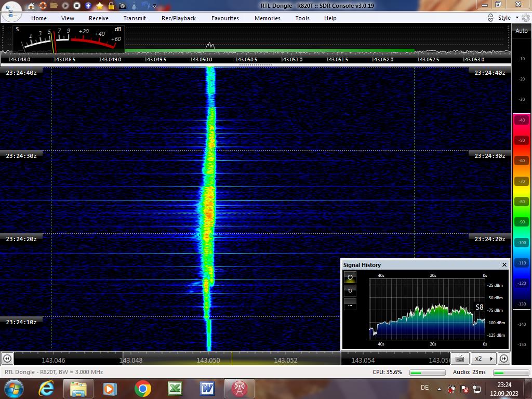Click the action center flag tray icon
Screen dimensions: 532x399
pyautogui.click(x=464, y=389)
